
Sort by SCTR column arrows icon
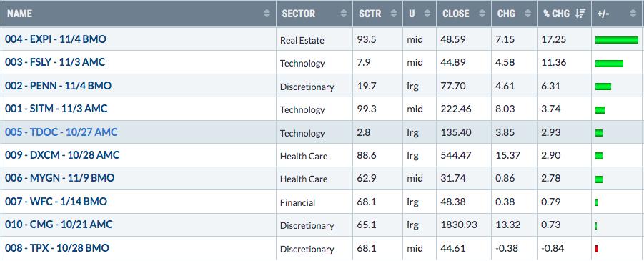coord(393,14)
